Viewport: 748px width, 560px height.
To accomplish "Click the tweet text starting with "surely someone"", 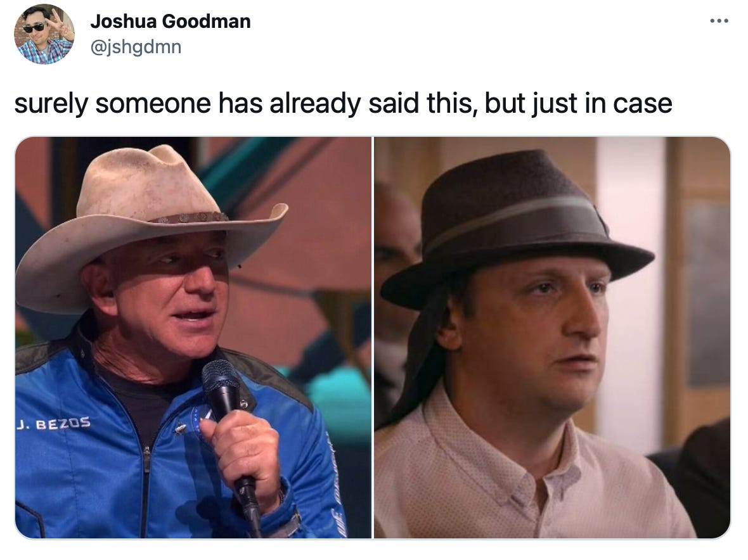I will click(343, 103).
